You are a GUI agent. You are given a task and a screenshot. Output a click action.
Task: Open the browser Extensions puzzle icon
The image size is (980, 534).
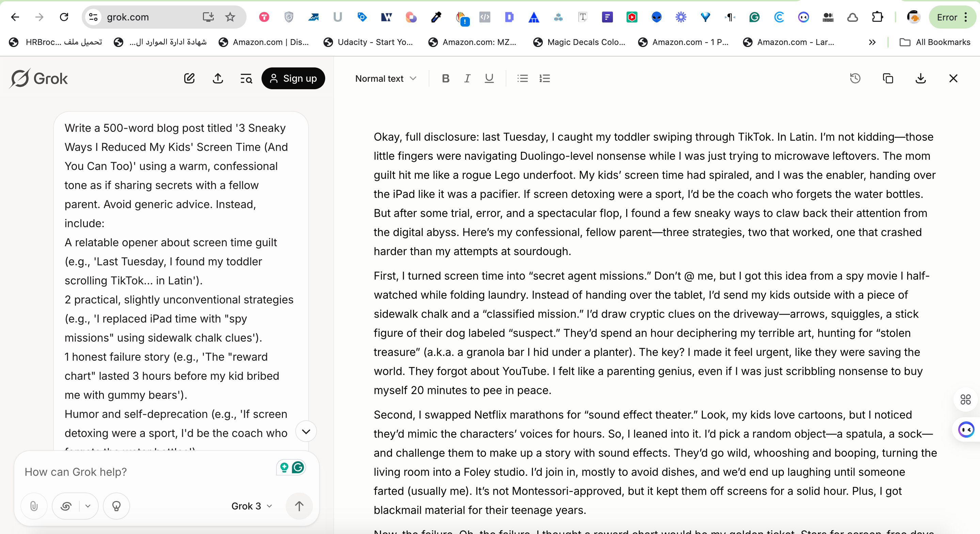click(877, 17)
